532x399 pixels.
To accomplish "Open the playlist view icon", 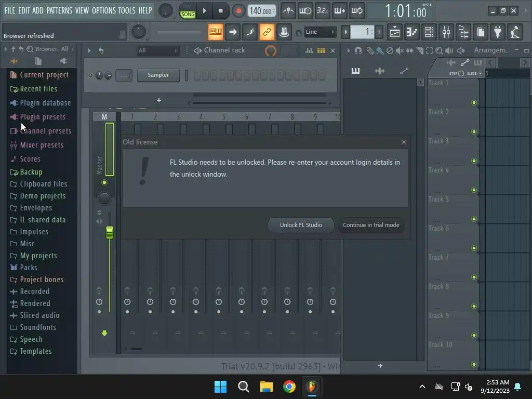I will (x=395, y=32).
